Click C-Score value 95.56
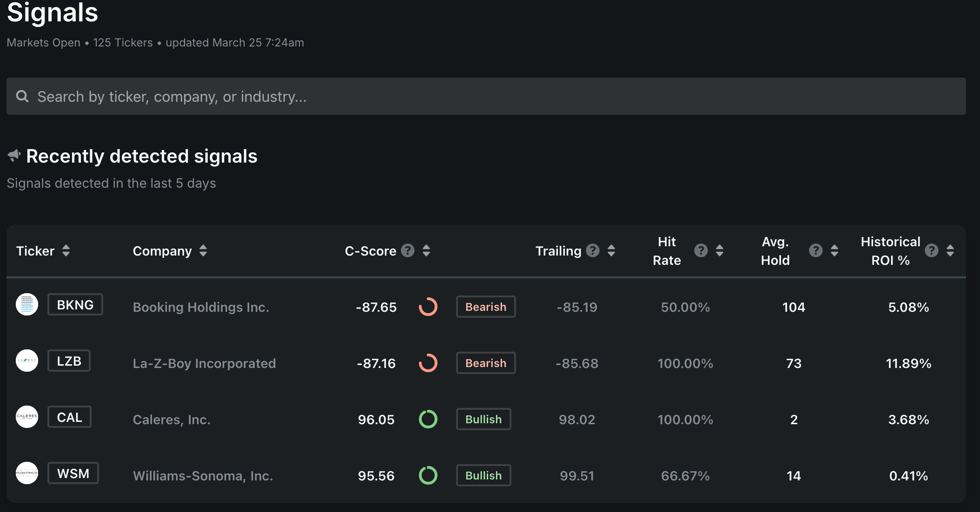 click(376, 476)
